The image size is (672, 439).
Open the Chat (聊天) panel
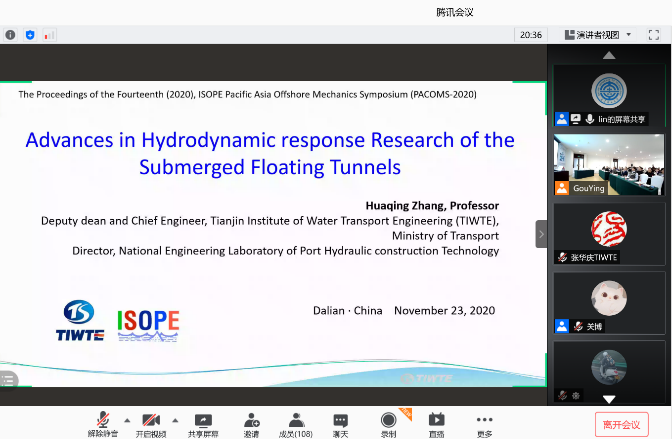coord(341,422)
